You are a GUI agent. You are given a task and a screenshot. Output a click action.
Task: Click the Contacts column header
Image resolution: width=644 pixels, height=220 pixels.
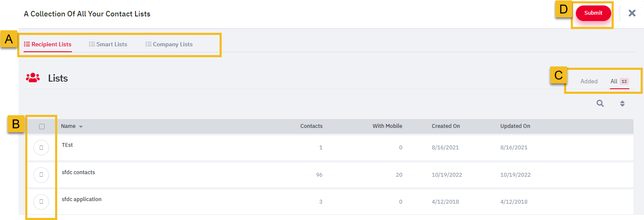click(x=311, y=126)
